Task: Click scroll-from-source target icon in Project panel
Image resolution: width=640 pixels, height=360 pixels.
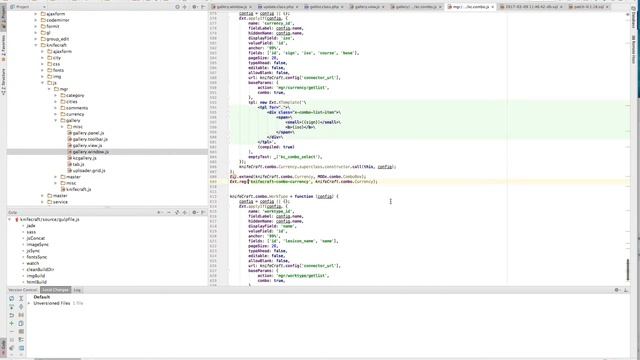Action: click(x=177, y=7)
